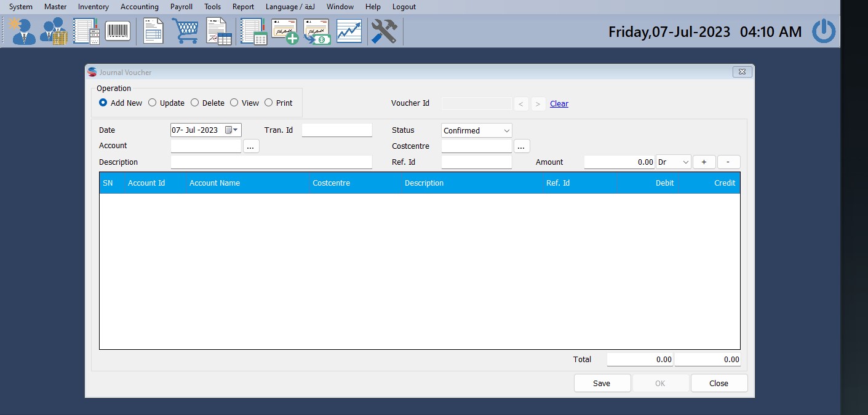
Task: Open the line chart report icon
Action: pyautogui.click(x=349, y=31)
